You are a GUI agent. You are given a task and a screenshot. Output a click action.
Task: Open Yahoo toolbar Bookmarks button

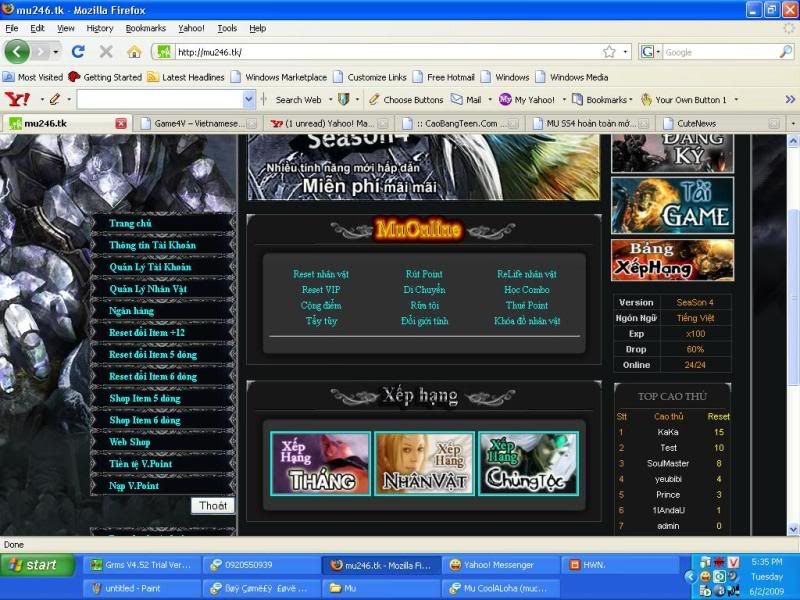(x=602, y=100)
